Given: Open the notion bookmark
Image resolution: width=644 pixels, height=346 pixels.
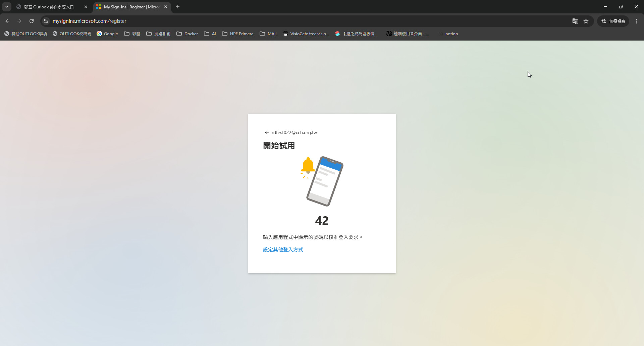Looking at the screenshot, I should pyautogui.click(x=451, y=34).
